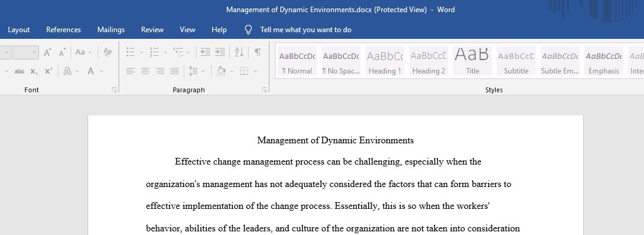The width and height of the screenshot is (644, 235).
Task: Switch to the View tab
Action: point(188,30)
